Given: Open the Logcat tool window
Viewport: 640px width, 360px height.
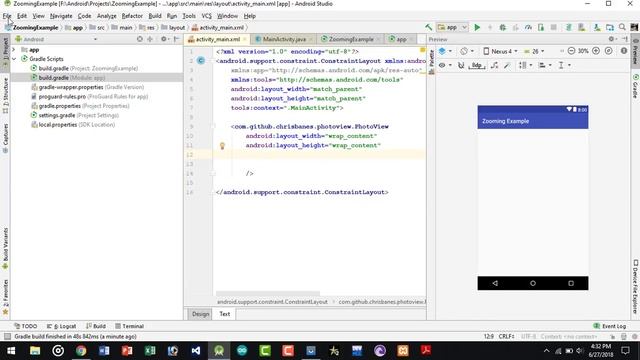Looking at the screenshot, I should (62, 326).
